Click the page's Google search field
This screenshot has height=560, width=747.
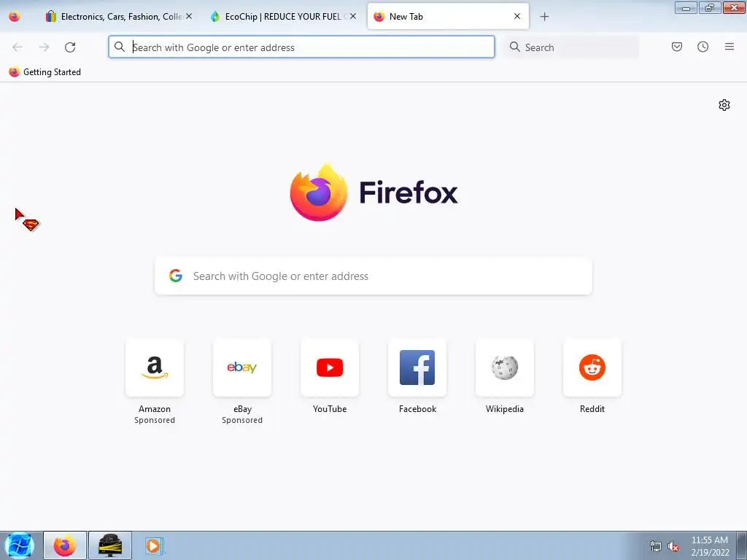[x=373, y=276]
